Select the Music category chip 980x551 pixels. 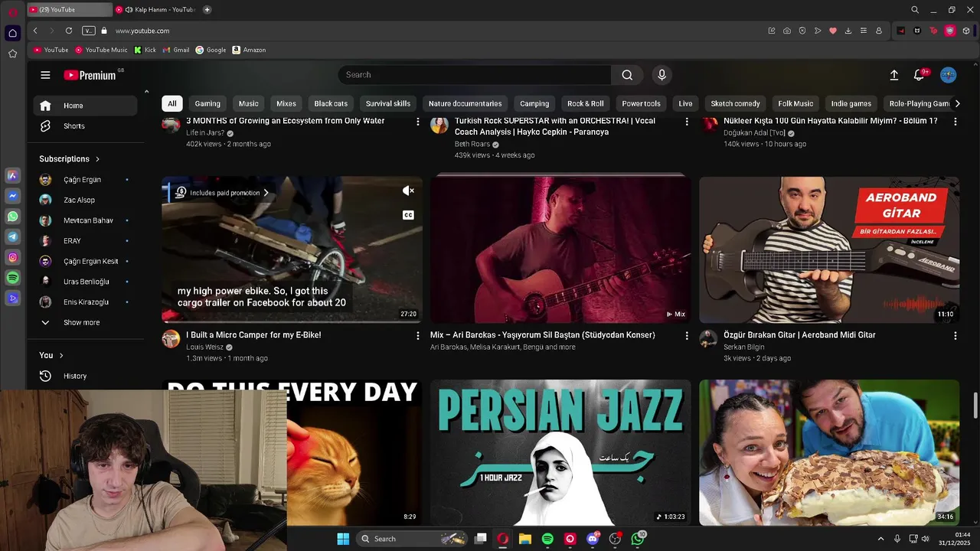[x=249, y=103]
